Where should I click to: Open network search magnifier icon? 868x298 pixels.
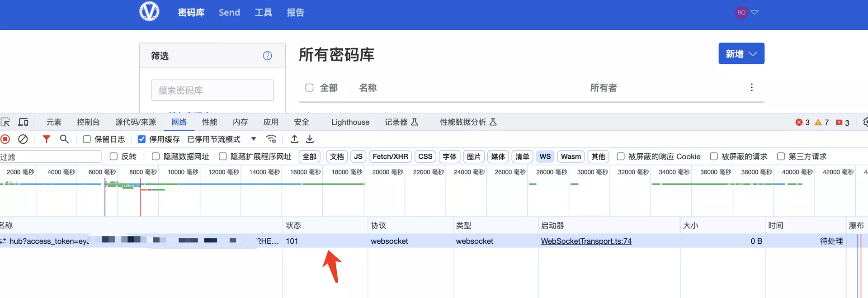click(64, 139)
